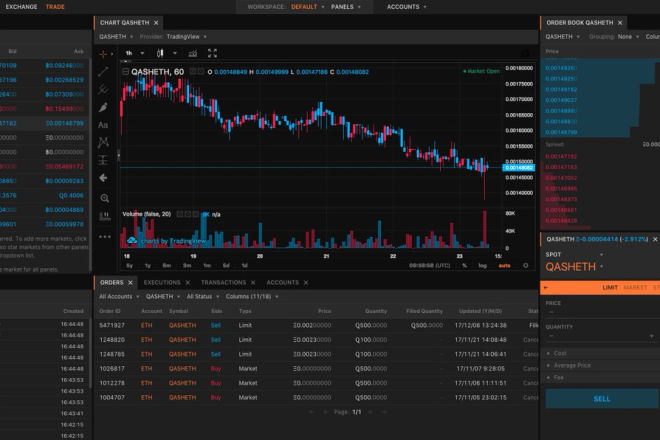Close the Order Book QASHETH panel
This screenshot has width=660, height=440.
coord(620,23)
